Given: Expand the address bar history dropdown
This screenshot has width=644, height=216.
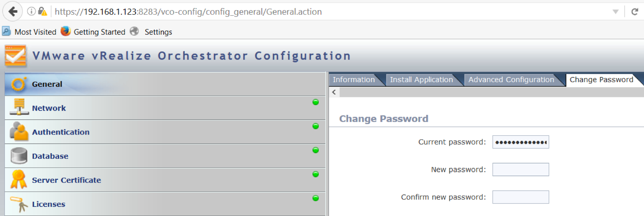Looking at the screenshot, I should click(x=616, y=12).
